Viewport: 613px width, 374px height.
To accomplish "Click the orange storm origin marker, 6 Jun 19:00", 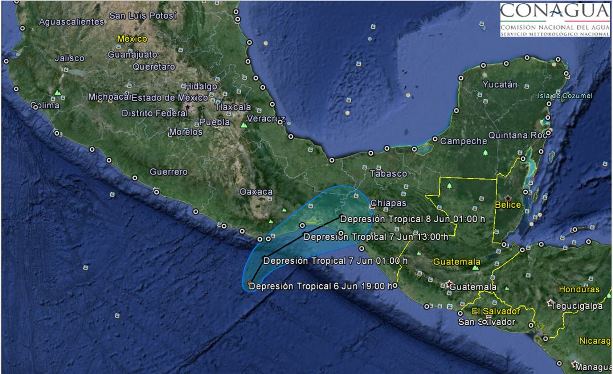I will 249,282.
